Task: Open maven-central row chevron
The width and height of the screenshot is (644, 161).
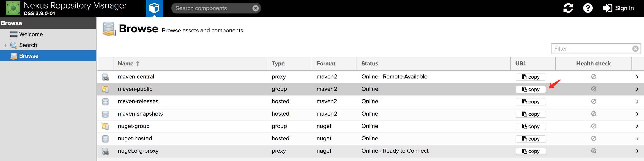Action: coord(637,77)
